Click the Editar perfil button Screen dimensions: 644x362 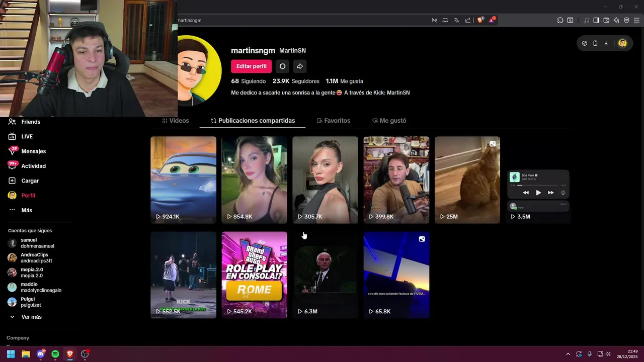tap(252, 66)
